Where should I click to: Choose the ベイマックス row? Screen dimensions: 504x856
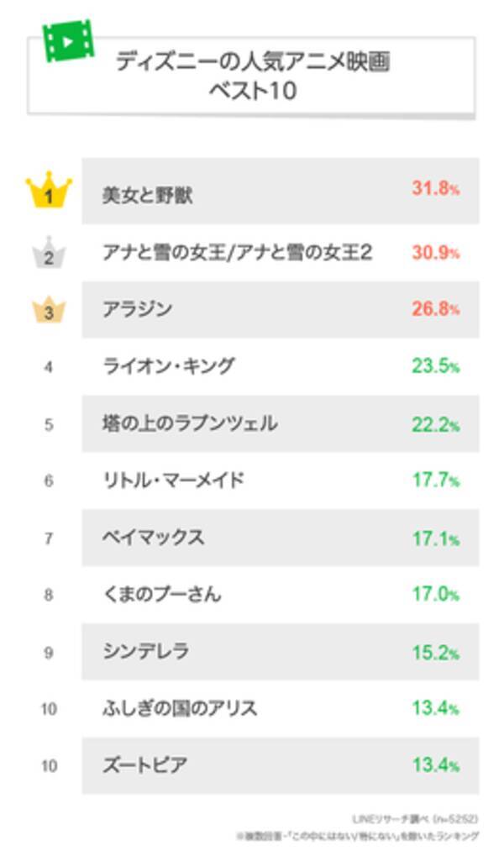153,538
